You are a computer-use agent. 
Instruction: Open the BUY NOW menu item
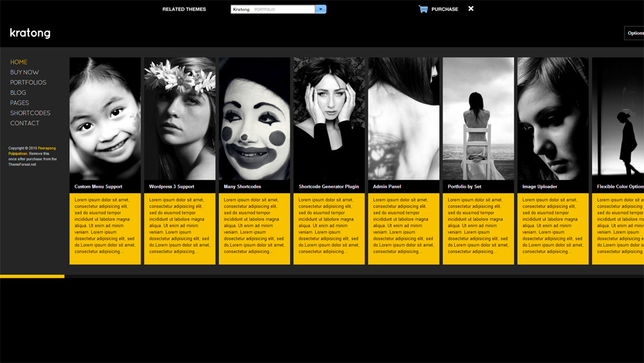pyautogui.click(x=24, y=72)
